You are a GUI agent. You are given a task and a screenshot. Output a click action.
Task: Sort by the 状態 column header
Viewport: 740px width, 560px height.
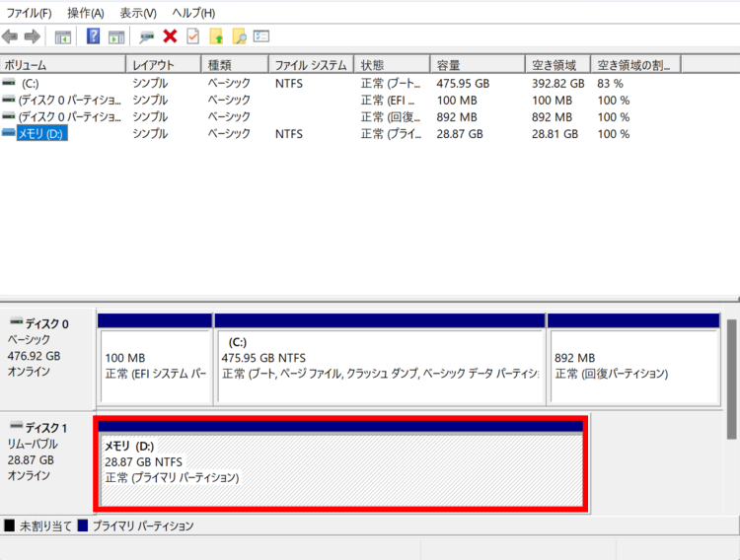392,65
